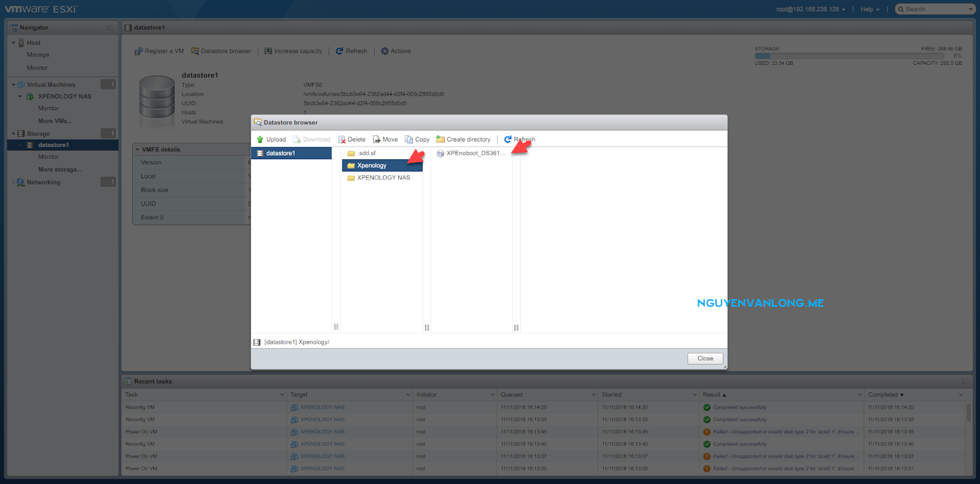Minimize the Recent tasks panel

tap(965, 382)
